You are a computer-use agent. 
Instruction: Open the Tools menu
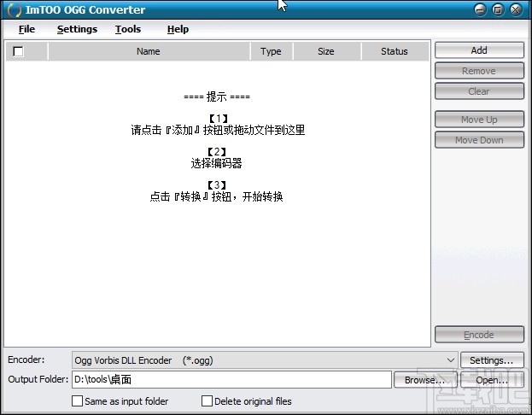click(x=128, y=29)
